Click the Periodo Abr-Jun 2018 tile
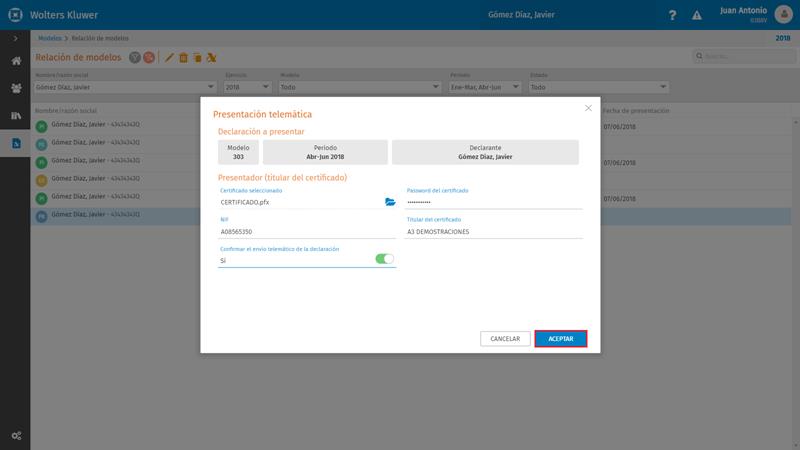Image resolution: width=800 pixels, height=450 pixels. [x=325, y=152]
